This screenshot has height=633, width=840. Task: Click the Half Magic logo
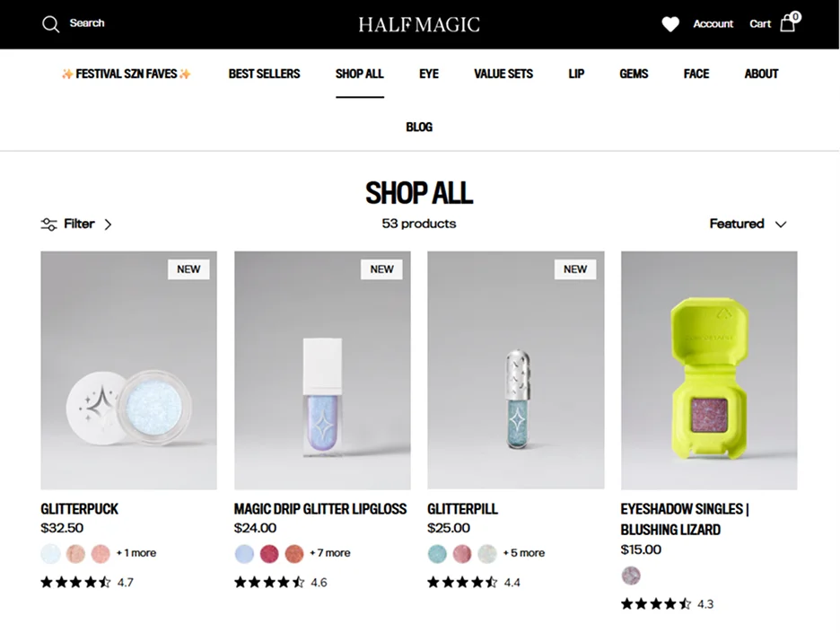point(419,24)
